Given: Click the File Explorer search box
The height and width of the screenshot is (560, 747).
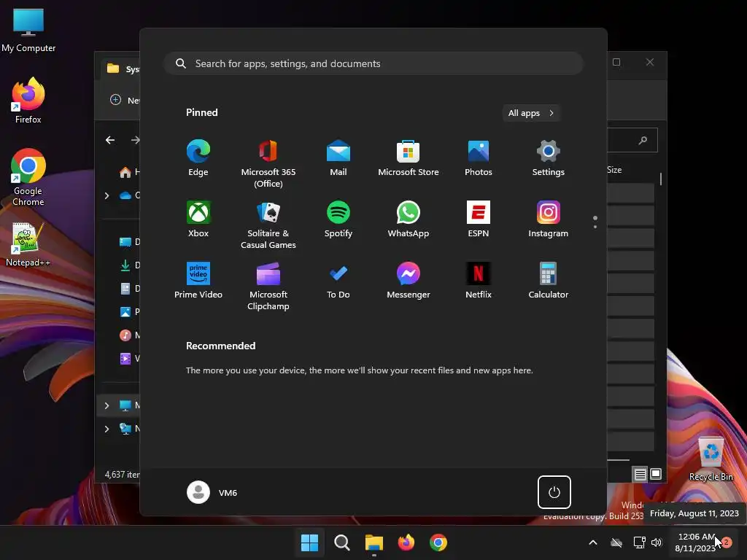Looking at the screenshot, I should point(632,140).
